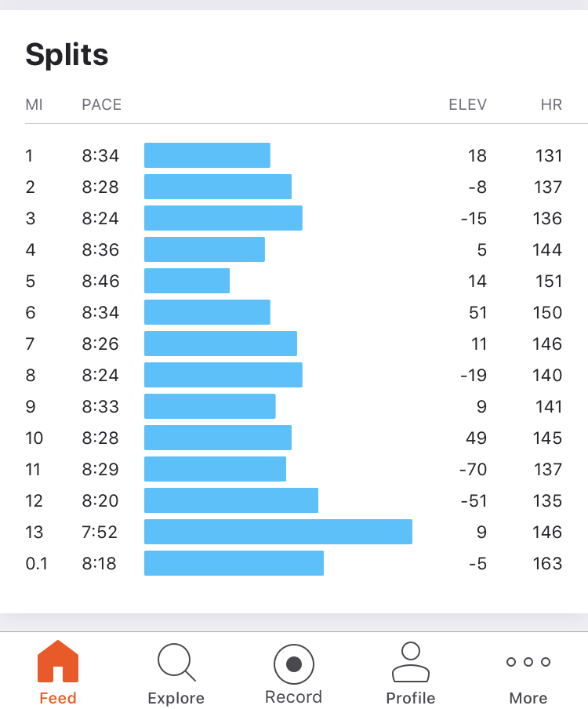
Task: Select the Feed tab label
Action: 58,697
